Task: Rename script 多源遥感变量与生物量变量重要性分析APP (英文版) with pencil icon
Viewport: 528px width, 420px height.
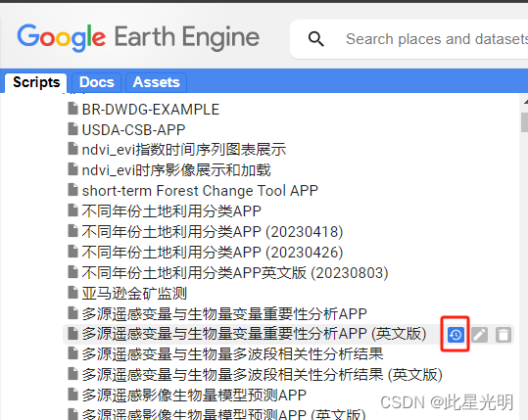Action: pyautogui.click(x=480, y=335)
